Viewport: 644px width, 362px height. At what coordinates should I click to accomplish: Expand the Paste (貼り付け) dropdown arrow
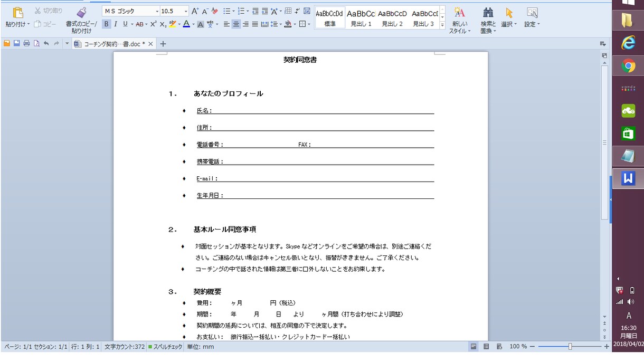(x=29, y=24)
